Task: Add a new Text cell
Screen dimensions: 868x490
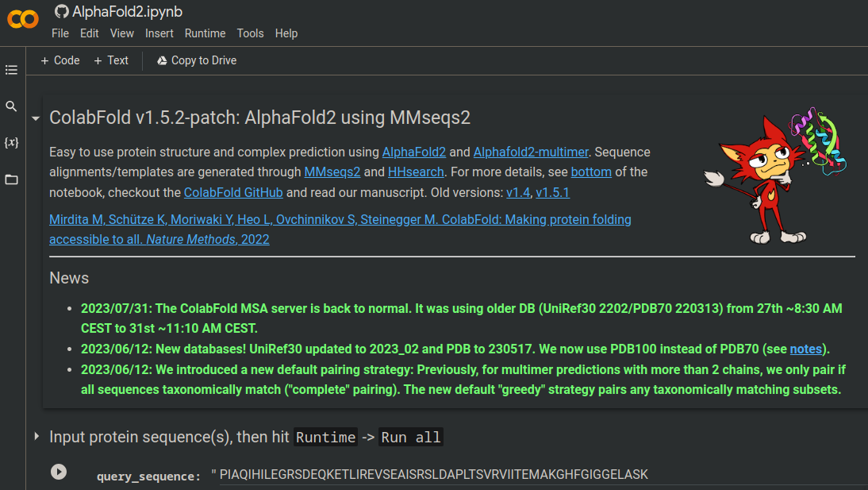Action: (x=111, y=60)
